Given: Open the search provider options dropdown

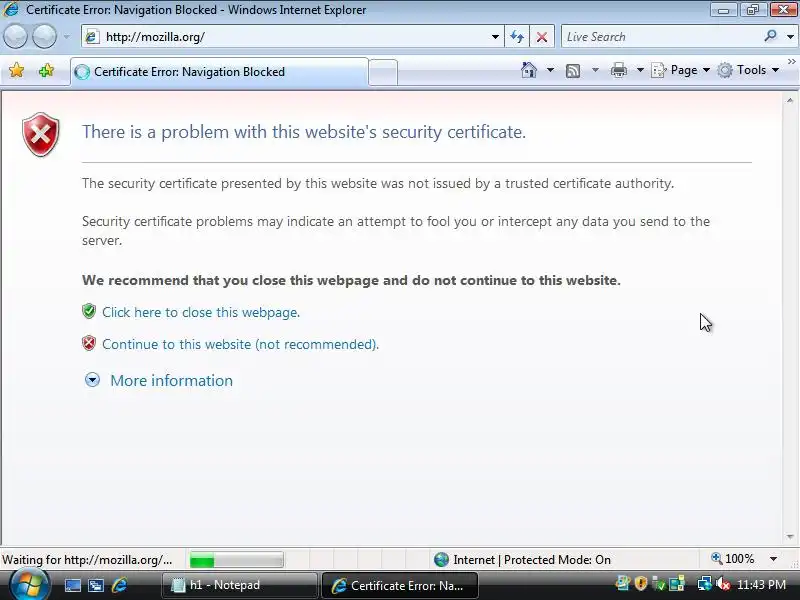Looking at the screenshot, I should tap(790, 37).
